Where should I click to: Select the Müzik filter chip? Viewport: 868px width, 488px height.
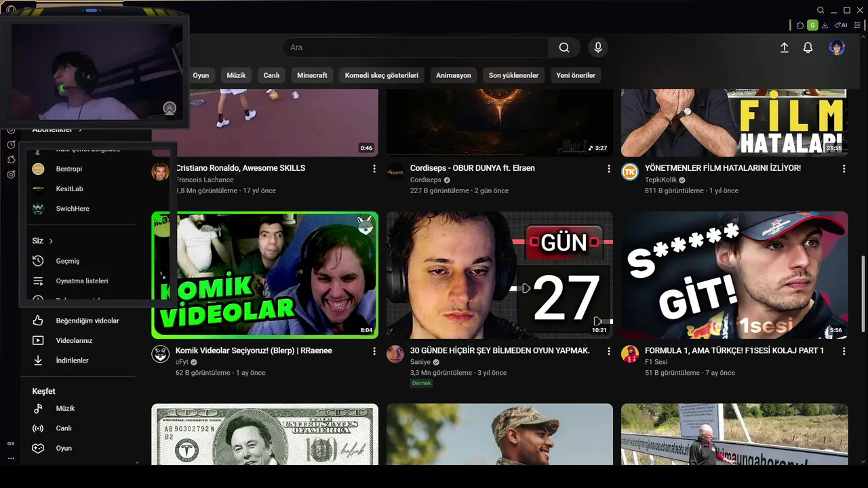click(236, 75)
